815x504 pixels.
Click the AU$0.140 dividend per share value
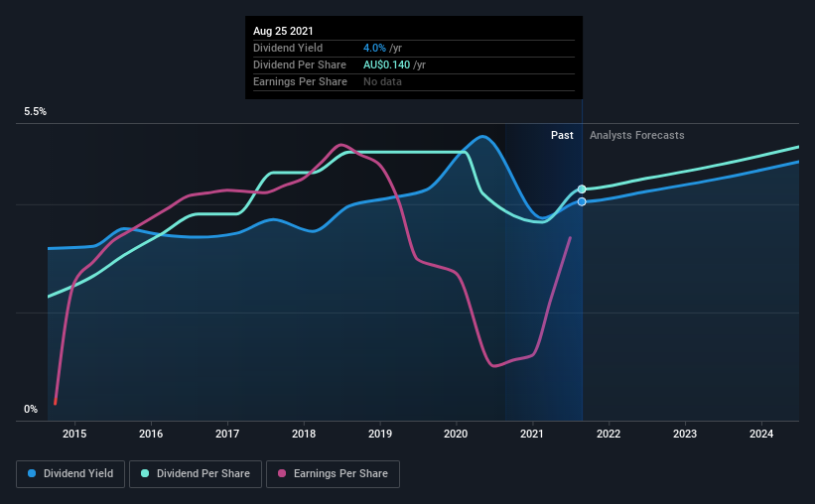[387, 64]
